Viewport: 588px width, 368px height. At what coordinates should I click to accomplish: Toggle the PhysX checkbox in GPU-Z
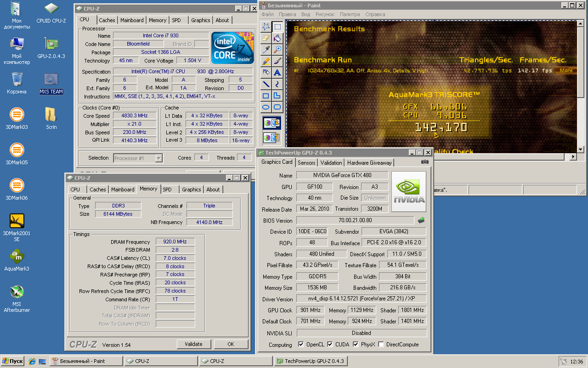tap(356, 344)
